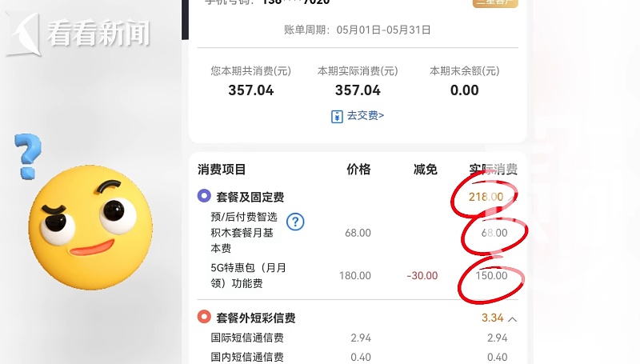The image size is (640, 364).
Task: Click the blue question mark help icon
Action: pos(295,222)
